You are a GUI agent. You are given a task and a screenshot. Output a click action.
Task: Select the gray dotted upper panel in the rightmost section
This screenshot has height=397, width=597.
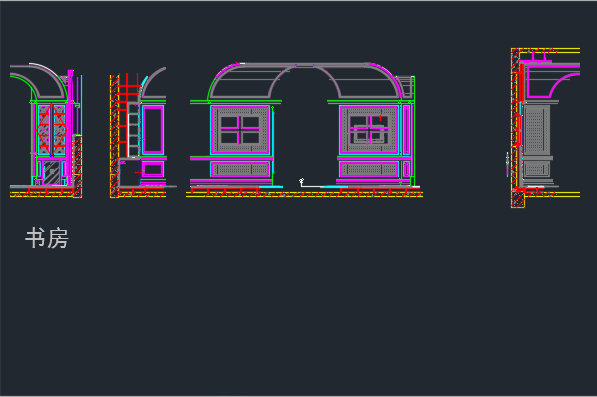537,129
